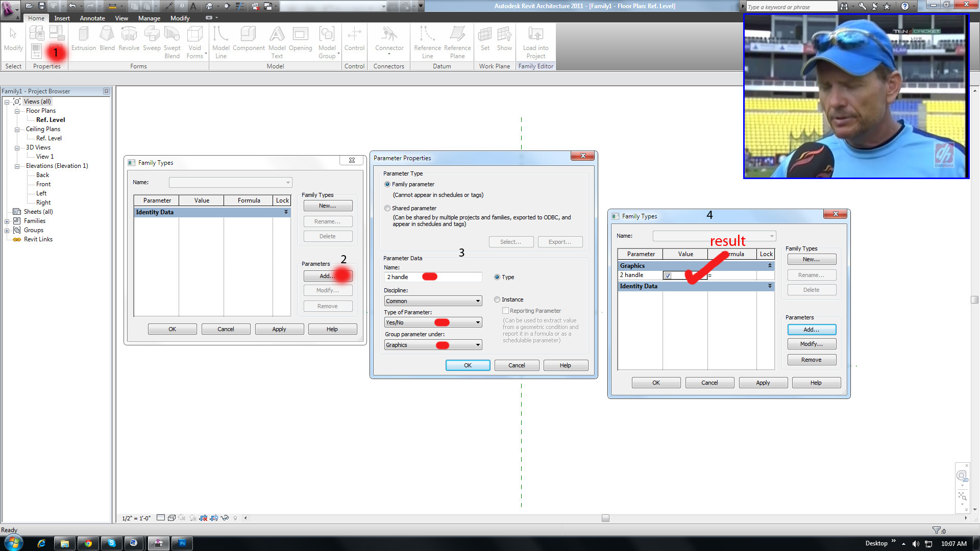Select the Sweep tool icon
This screenshot has height=551, width=980.
click(152, 39)
